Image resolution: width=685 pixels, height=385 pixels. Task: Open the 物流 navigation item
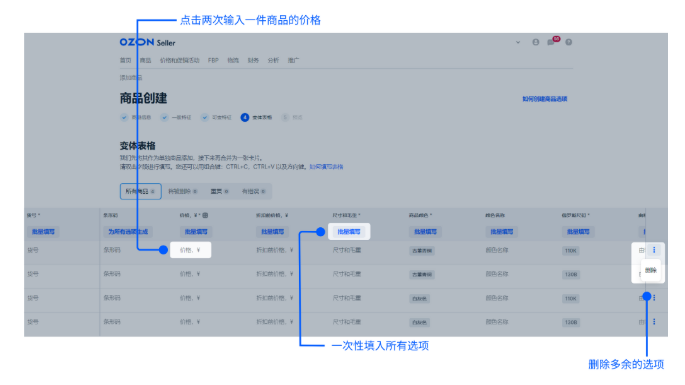tap(233, 60)
